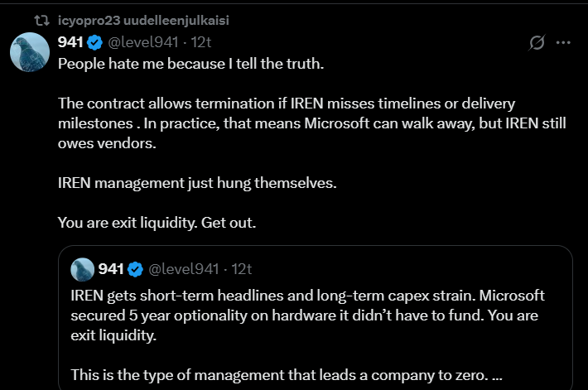Click the verified badge in quoted tweet
588x390 pixels.
(135, 269)
